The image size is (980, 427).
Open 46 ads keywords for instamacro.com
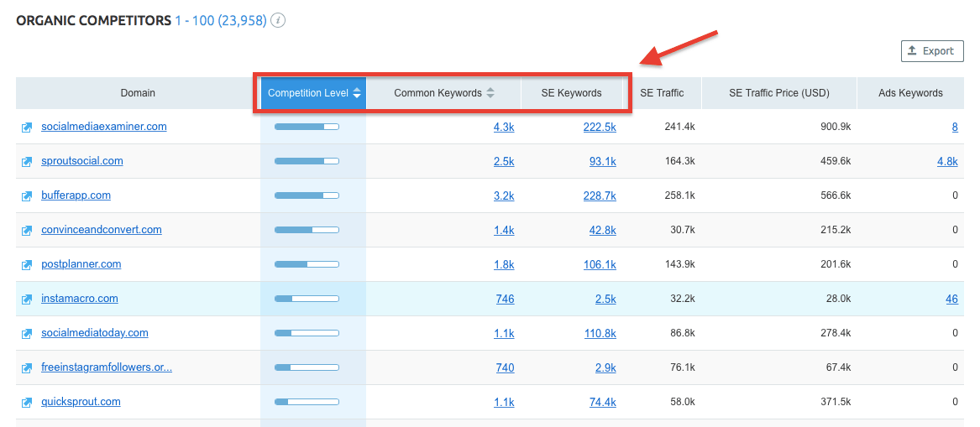click(x=952, y=299)
